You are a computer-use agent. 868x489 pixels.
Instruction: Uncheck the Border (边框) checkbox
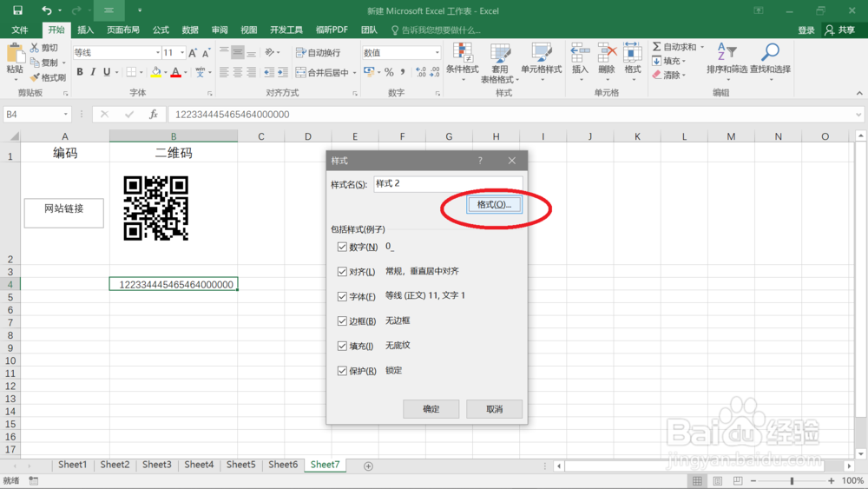342,321
